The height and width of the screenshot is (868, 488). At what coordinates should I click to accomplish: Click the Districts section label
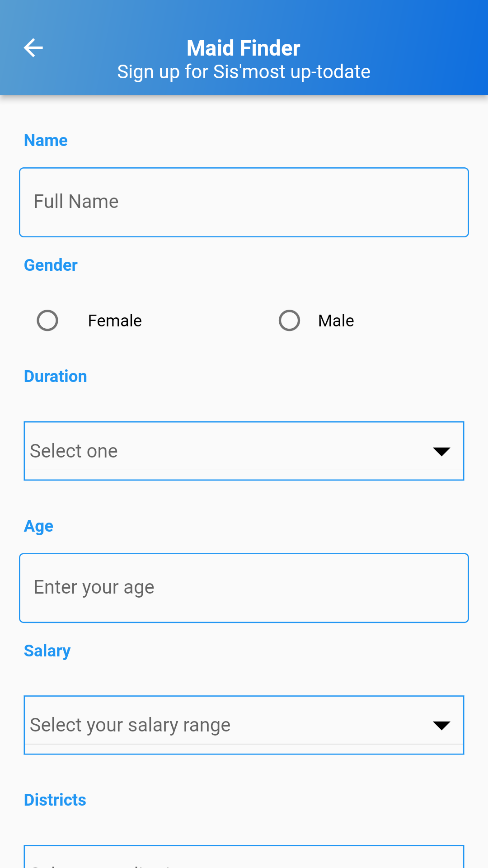tap(55, 800)
